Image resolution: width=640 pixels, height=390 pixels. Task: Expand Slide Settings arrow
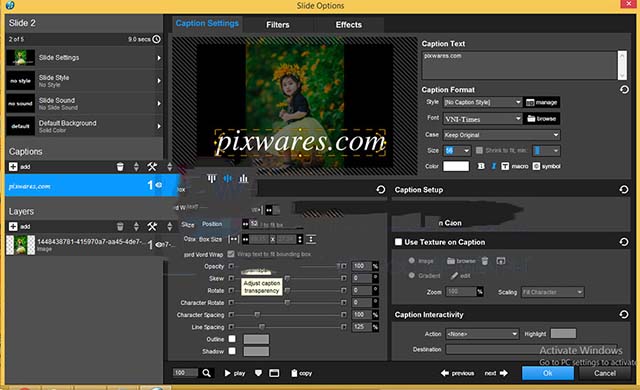coord(159,58)
